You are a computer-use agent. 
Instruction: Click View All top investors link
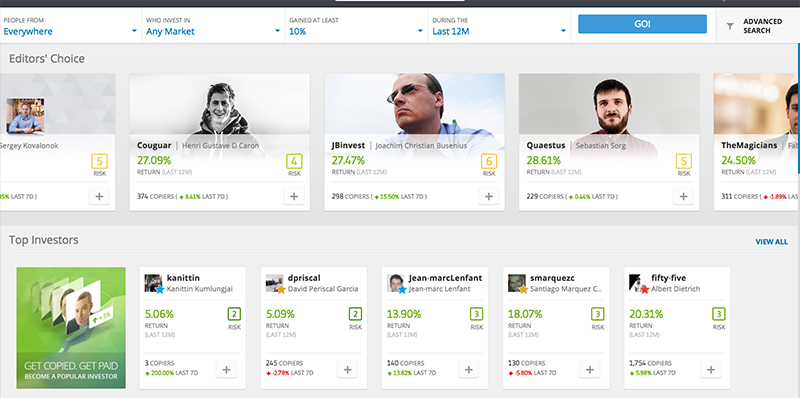[771, 242]
